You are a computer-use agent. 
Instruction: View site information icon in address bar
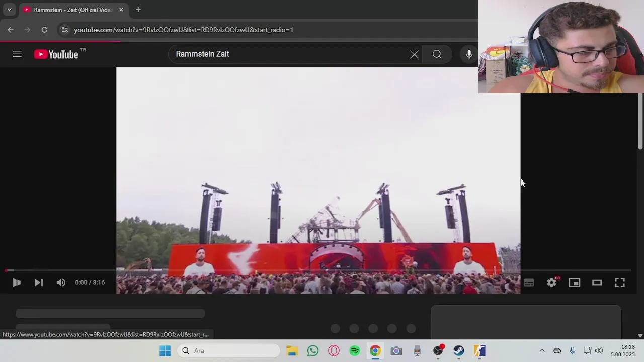pos(64,30)
